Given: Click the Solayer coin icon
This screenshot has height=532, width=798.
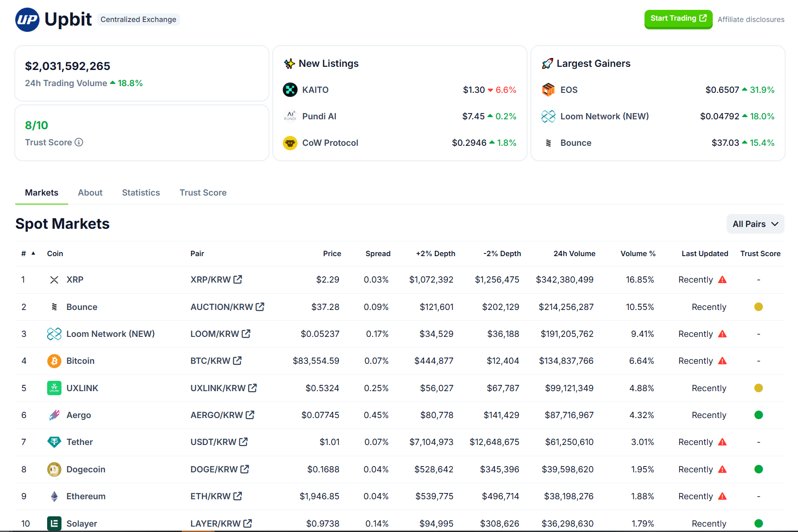Looking at the screenshot, I should pyautogui.click(x=54, y=523).
